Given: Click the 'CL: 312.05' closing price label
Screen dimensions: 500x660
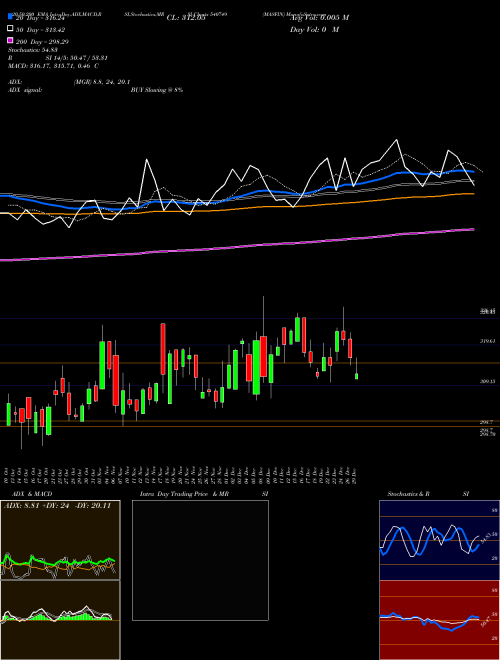Looking at the screenshot, I should [x=186, y=18].
